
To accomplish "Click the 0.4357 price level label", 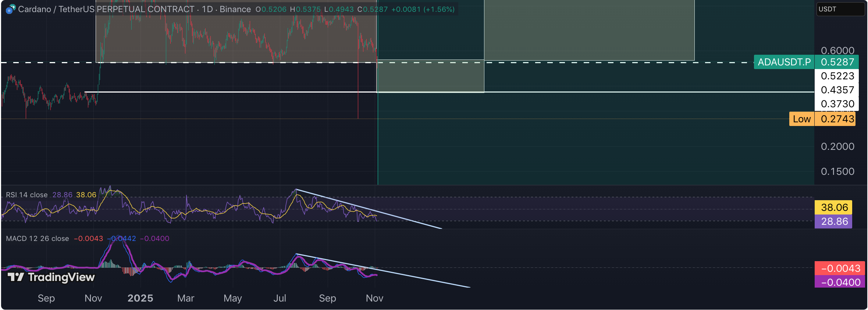I will 837,90.
